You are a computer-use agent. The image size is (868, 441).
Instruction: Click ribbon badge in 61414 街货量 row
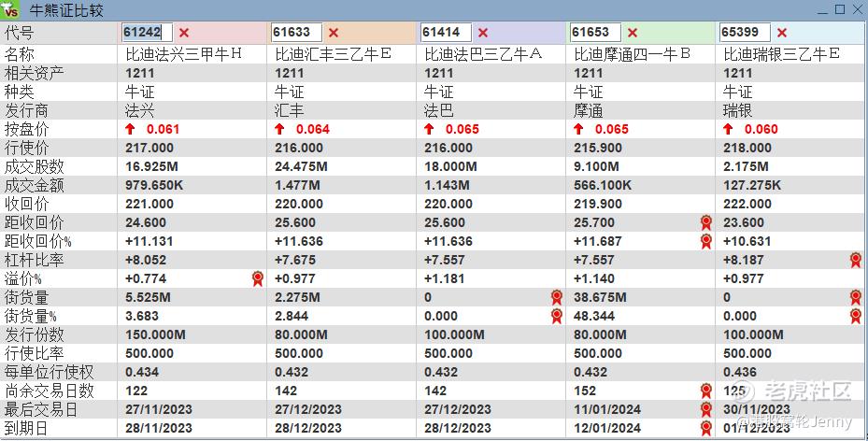[x=556, y=297]
